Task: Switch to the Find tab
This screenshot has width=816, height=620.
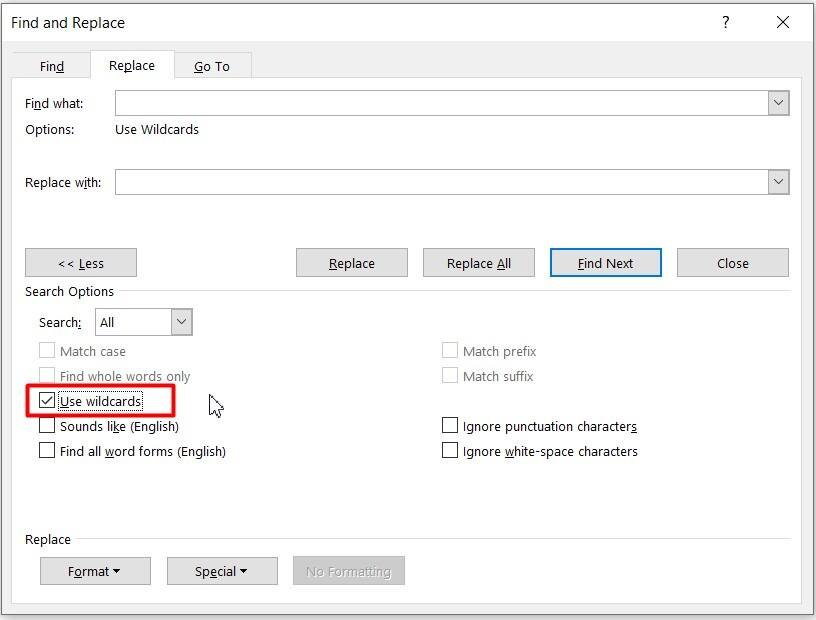Action: [51, 66]
